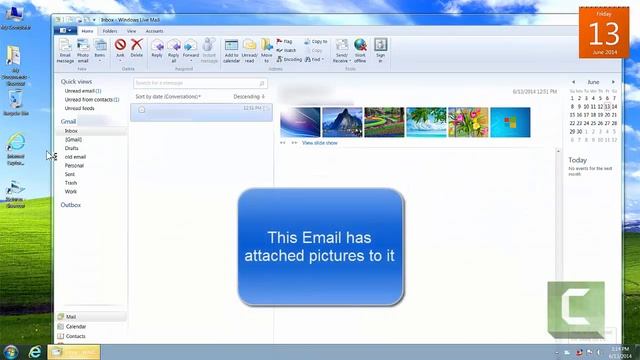Open the colorful garden attached photo
This screenshot has width=640, height=360.
[x=384, y=122]
